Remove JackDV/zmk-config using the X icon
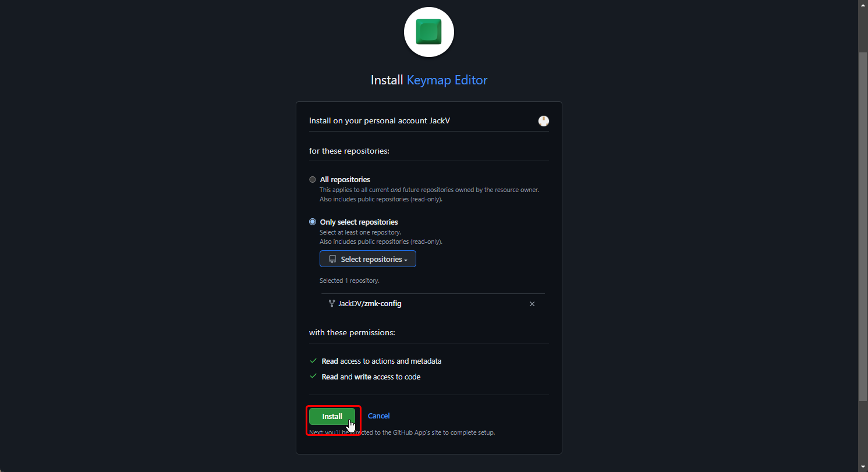This screenshot has height=472, width=868. (532, 304)
